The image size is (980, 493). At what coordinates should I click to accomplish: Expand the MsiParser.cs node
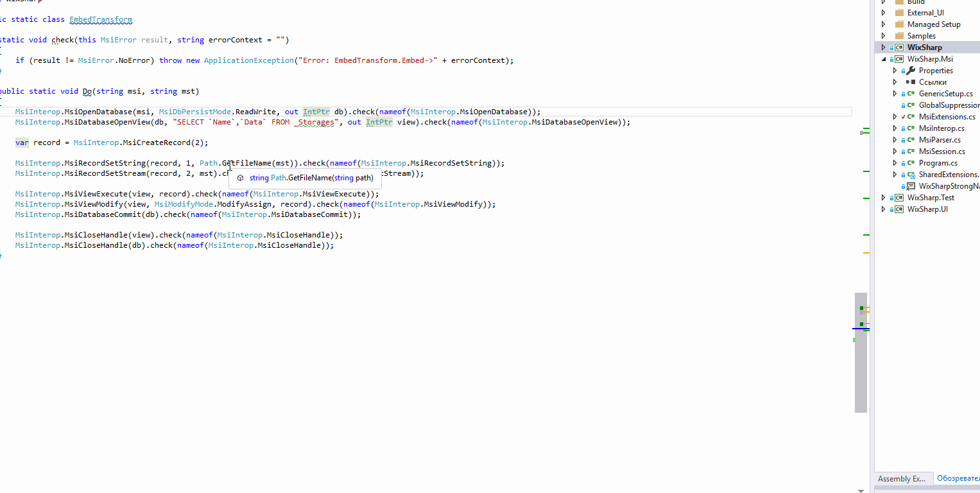(895, 140)
